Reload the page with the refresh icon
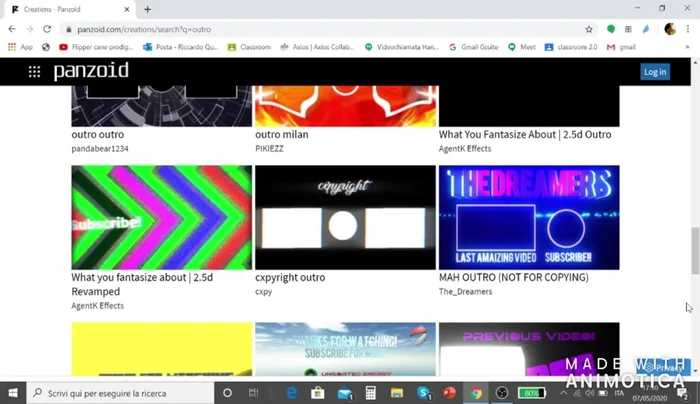Viewport: 700px width, 404px height. (x=46, y=29)
